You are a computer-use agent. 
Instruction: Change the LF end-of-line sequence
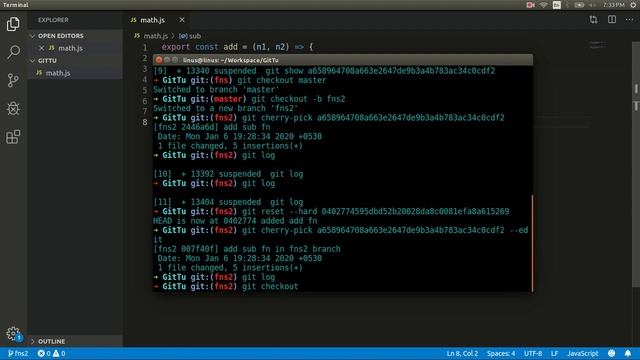[554, 353]
